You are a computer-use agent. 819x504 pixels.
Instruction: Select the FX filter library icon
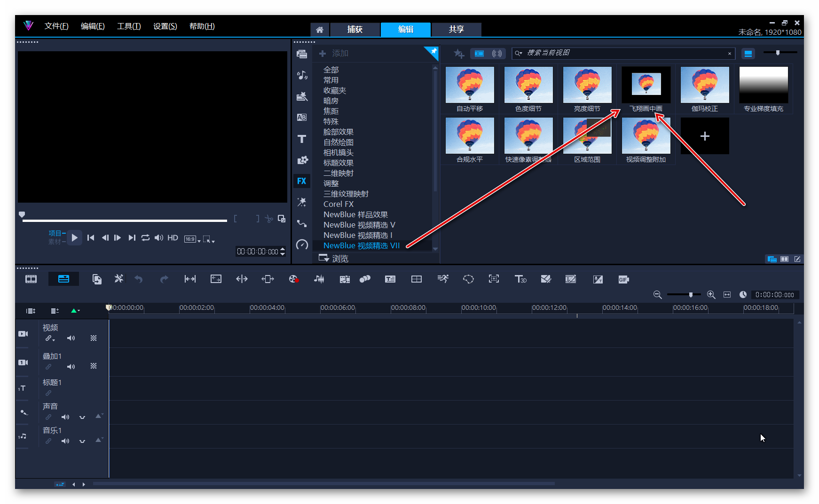tap(302, 181)
